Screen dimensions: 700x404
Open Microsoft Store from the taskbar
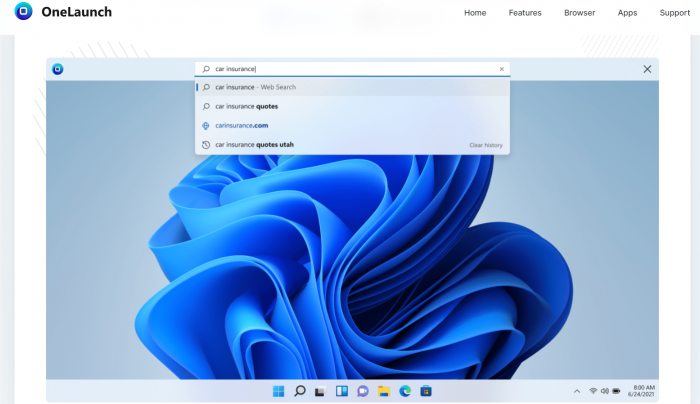pyautogui.click(x=426, y=391)
